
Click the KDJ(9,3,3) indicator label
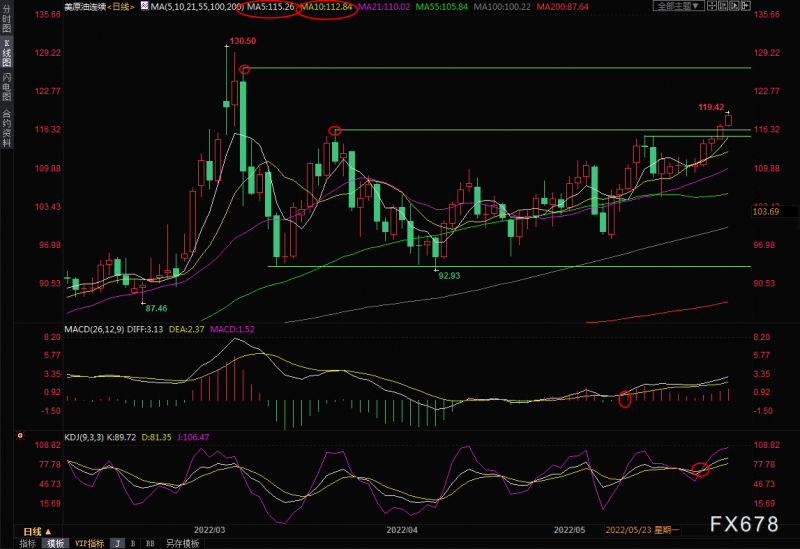[84, 437]
